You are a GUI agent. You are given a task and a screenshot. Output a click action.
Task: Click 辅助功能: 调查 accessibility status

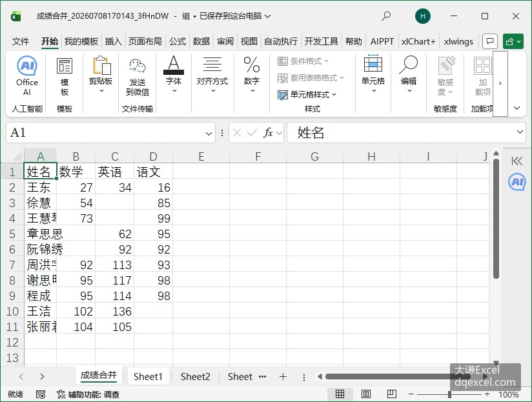coord(88,394)
